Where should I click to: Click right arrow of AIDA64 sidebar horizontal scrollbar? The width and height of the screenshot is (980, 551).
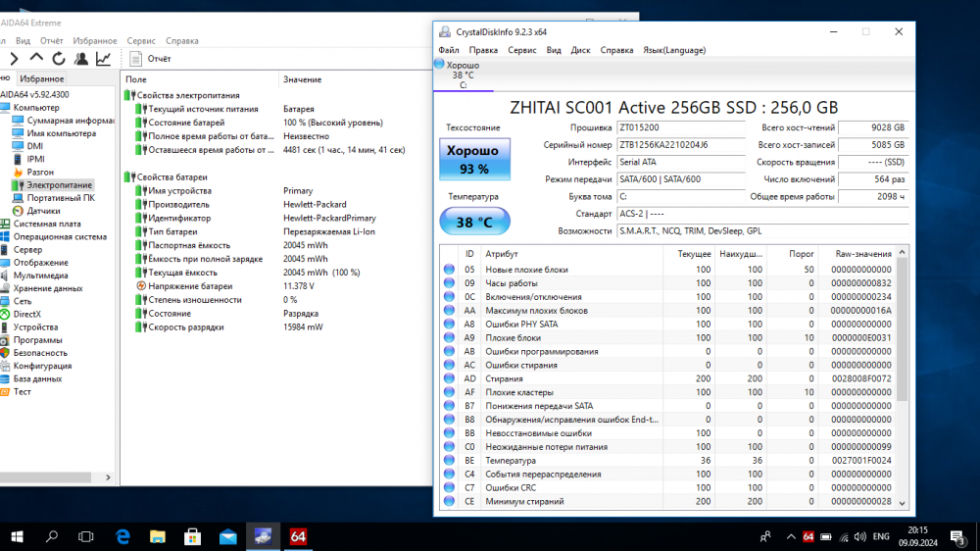[x=108, y=477]
